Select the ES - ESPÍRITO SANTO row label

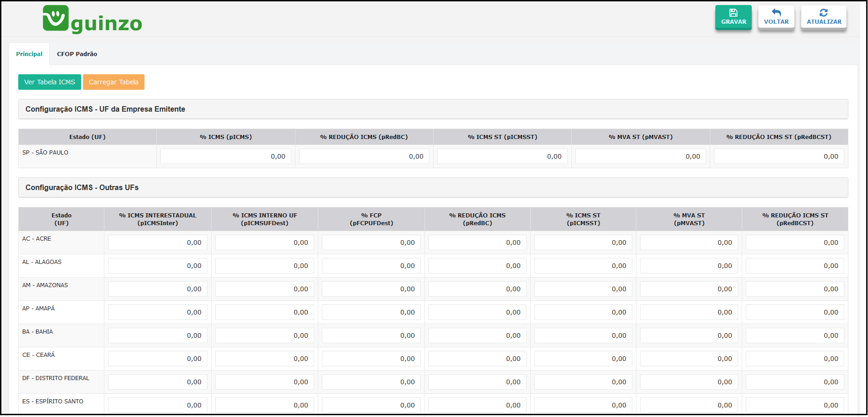point(53,402)
